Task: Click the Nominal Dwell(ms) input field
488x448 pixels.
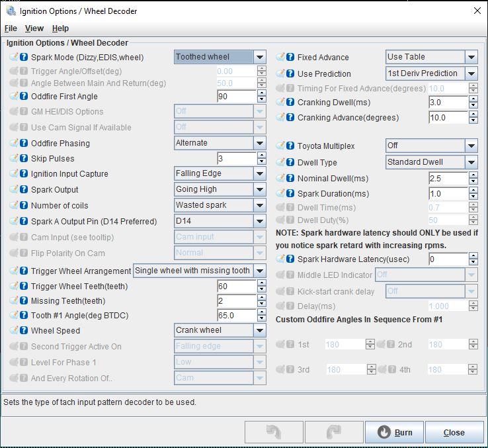Action: click(x=447, y=179)
